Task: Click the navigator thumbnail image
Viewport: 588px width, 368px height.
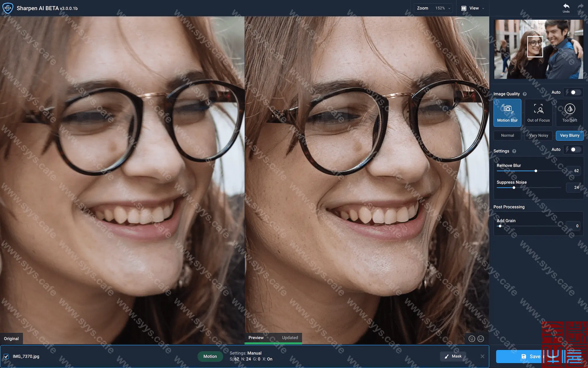Action: [x=538, y=49]
